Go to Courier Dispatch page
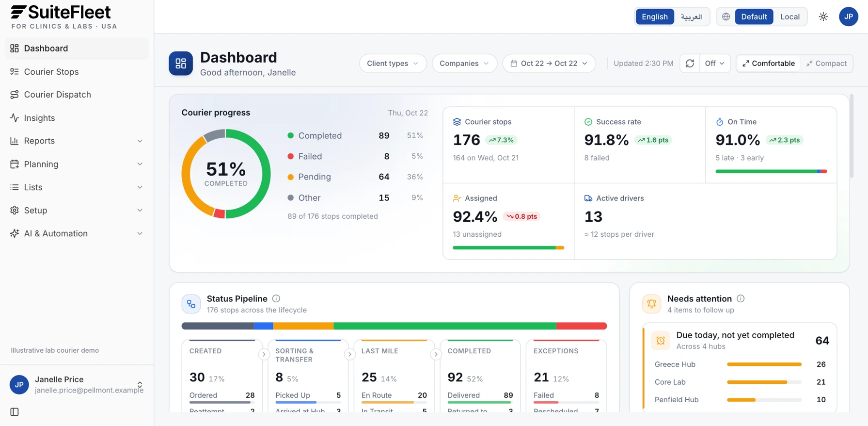868x426 pixels. [77, 95]
